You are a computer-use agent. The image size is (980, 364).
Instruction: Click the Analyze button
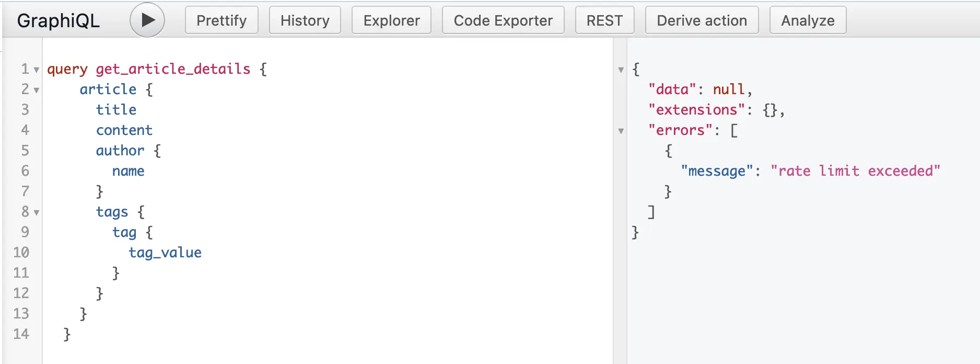(808, 20)
